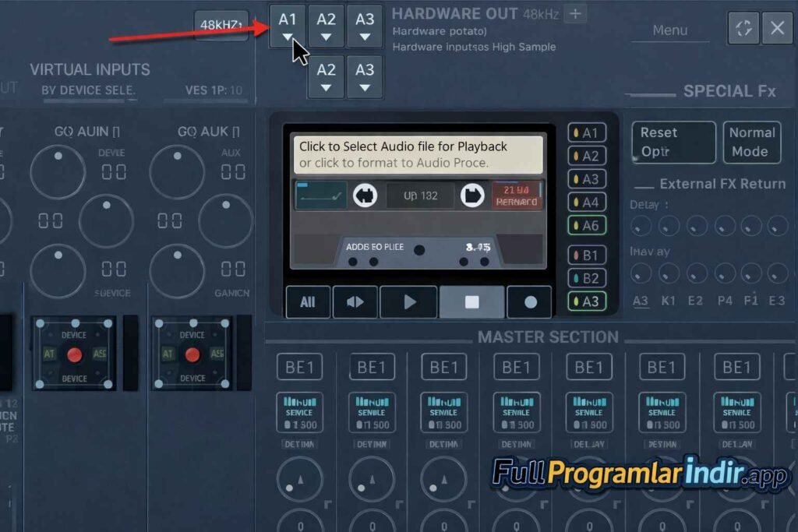Click to select audio file for playback
This screenshot has height=532, width=798.
418,154
